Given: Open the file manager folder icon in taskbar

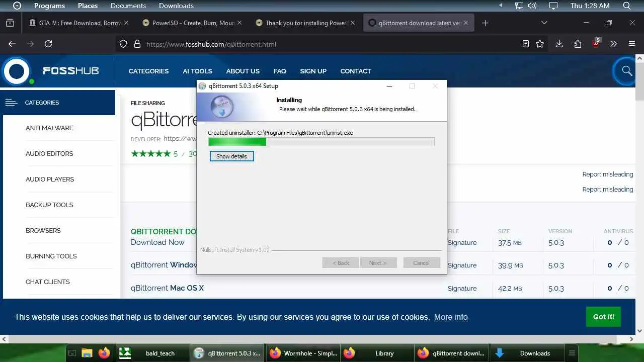Looking at the screenshot, I should (87, 353).
